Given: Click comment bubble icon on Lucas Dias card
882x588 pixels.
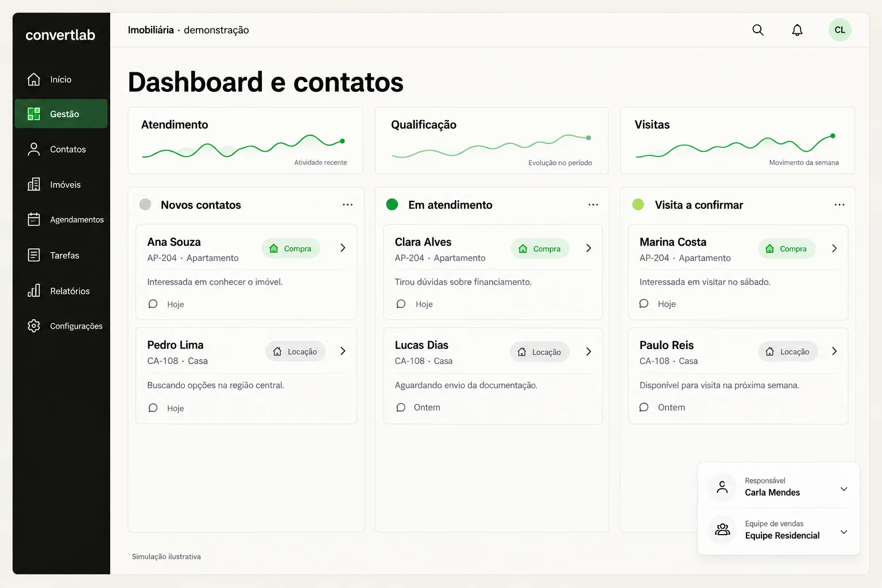Looking at the screenshot, I should pos(401,407).
